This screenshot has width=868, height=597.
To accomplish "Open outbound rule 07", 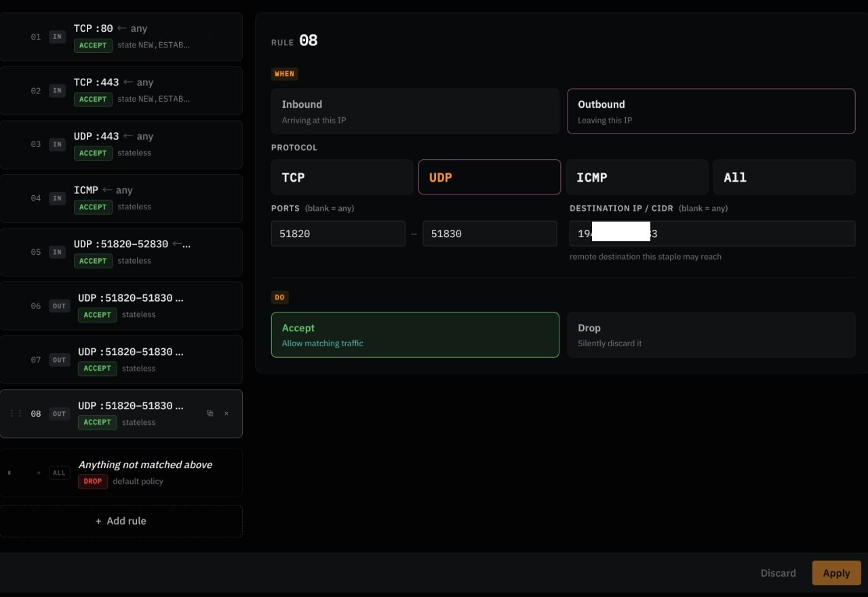I will (x=121, y=360).
